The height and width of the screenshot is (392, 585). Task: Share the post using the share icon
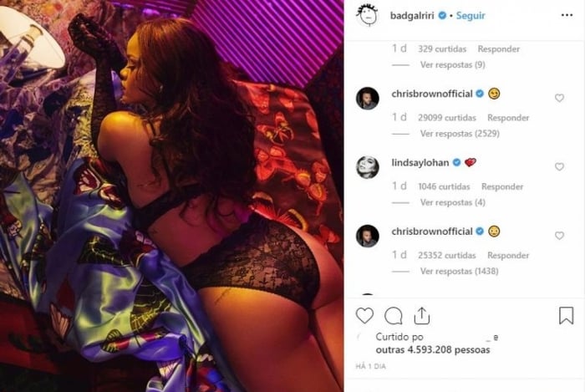coord(421,316)
